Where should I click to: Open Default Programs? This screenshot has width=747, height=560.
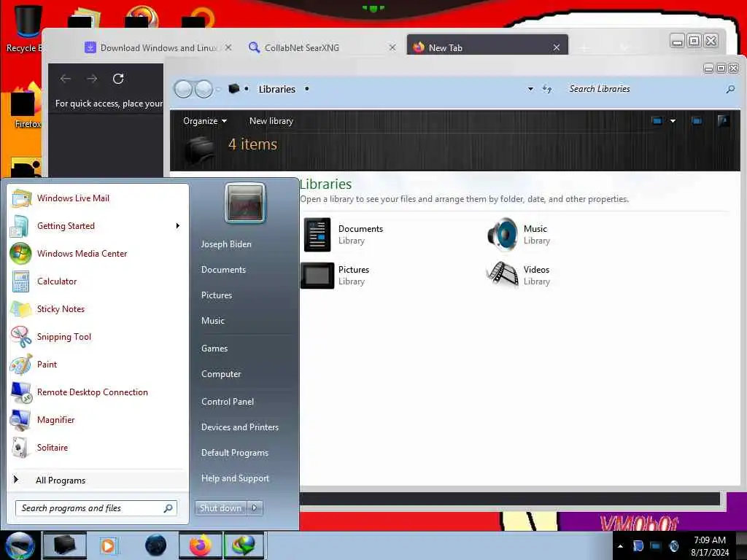235,452
